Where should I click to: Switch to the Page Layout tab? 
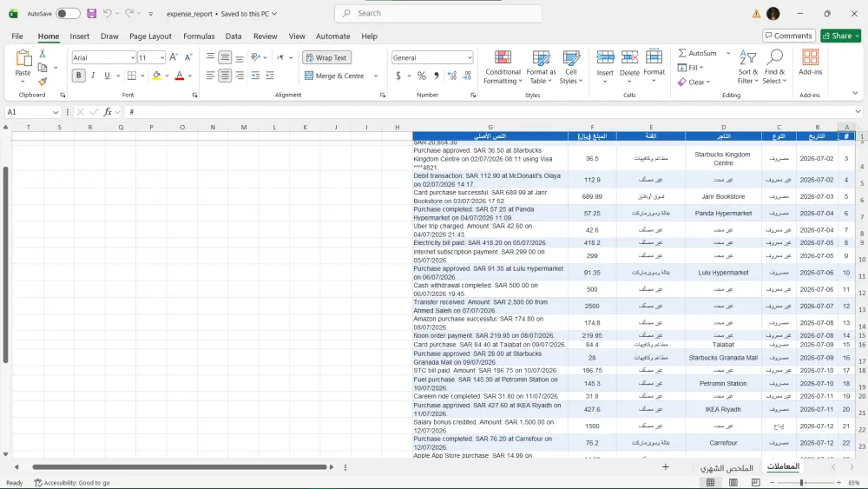150,36
